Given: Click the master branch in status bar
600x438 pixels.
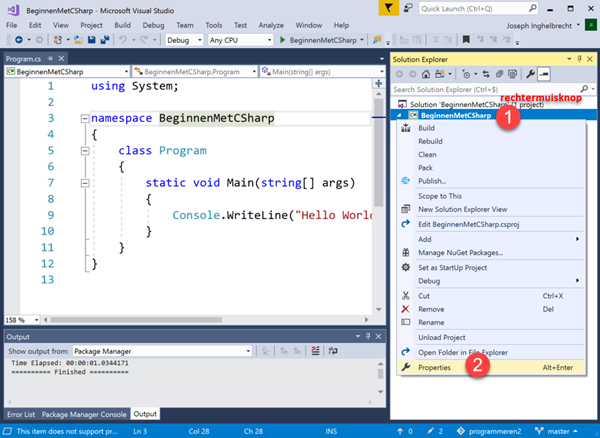Looking at the screenshot, I should pyautogui.click(x=557, y=431).
